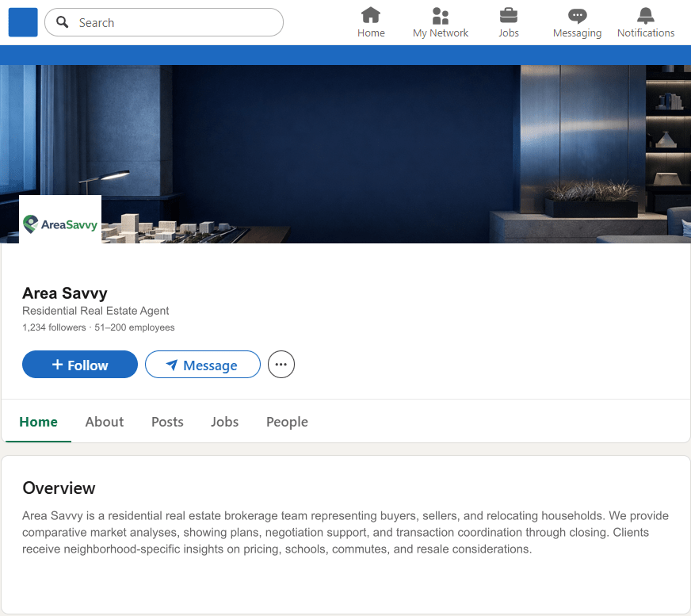Viewport: 691px width, 616px height.
Task: Click the Area Savvy company name heading
Action: (x=65, y=293)
